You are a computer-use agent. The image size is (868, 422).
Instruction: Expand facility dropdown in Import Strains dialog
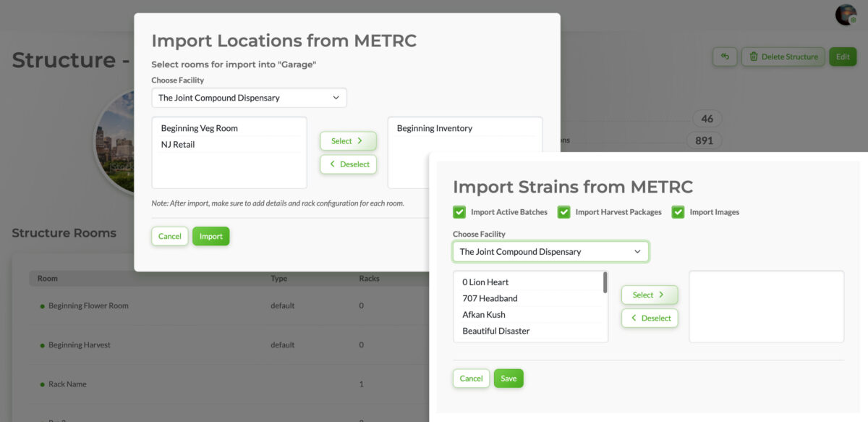(550, 252)
